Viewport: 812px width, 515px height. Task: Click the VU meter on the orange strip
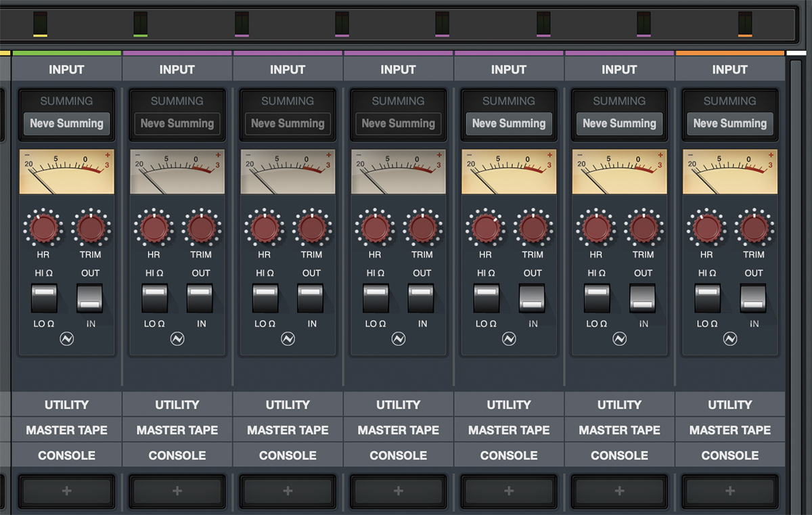click(x=729, y=172)
